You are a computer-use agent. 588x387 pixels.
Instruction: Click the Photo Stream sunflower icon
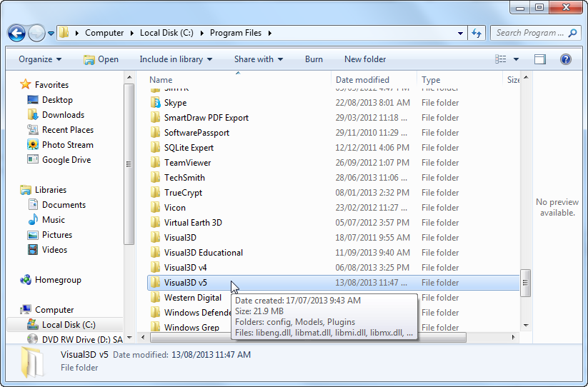33,145
